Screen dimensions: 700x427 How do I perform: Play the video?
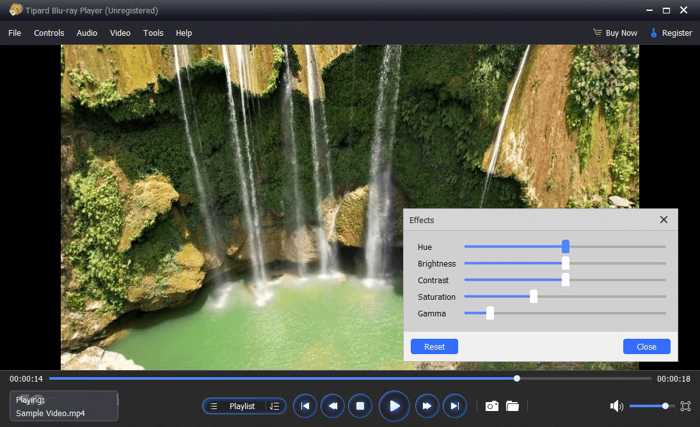pos(394,406)
